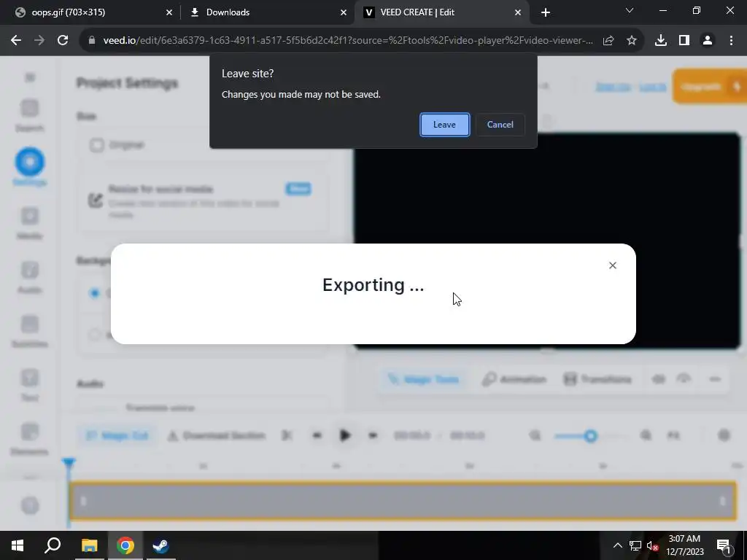Open Text in VEED sidebar
747x560 pixels.
[29, 385]
